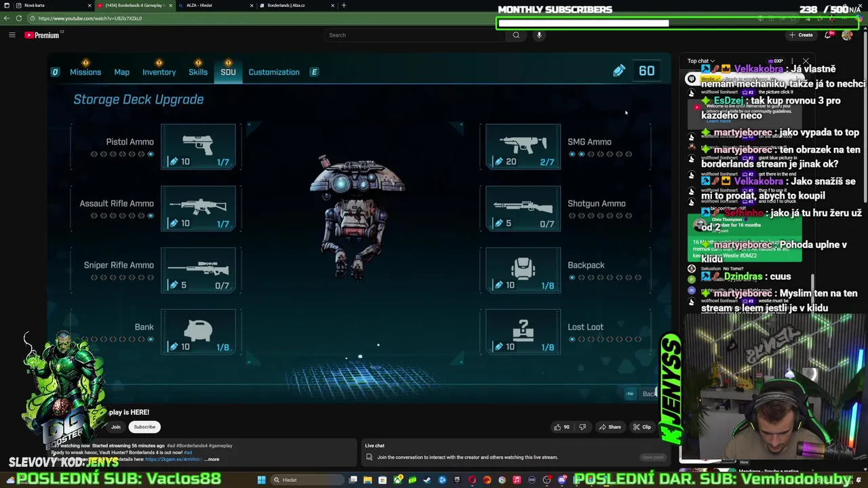868x488 pixels.
Task: Expand description with ...more
Action: [x=213, y=460]
